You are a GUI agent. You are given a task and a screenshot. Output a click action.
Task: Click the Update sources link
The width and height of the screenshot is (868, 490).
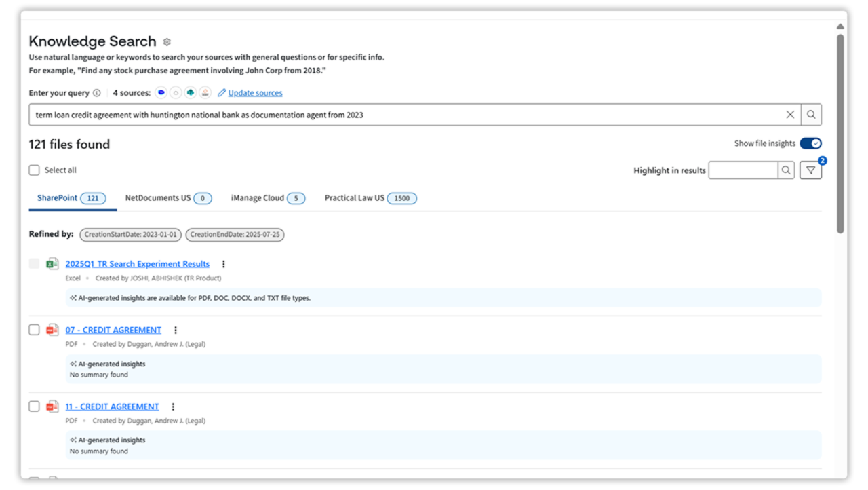254,92
